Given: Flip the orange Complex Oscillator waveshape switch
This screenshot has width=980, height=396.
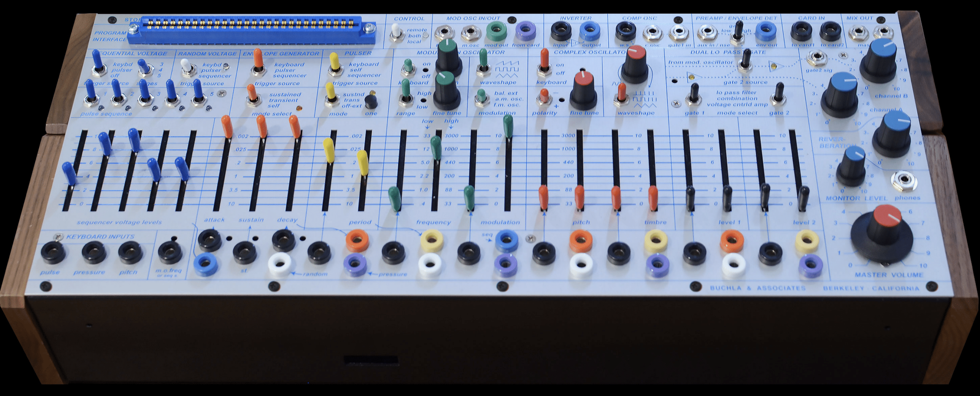Looking at the screenshot, I should (x=622, y=96).
